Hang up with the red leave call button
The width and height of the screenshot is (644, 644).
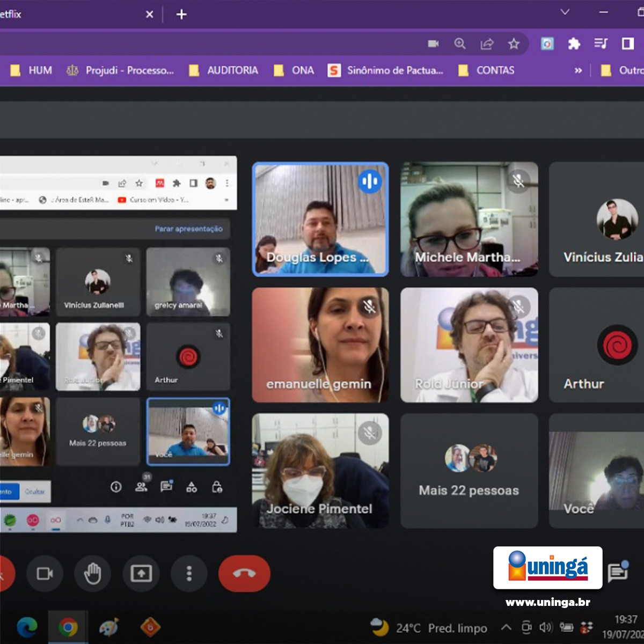click(x=244, y=574)
